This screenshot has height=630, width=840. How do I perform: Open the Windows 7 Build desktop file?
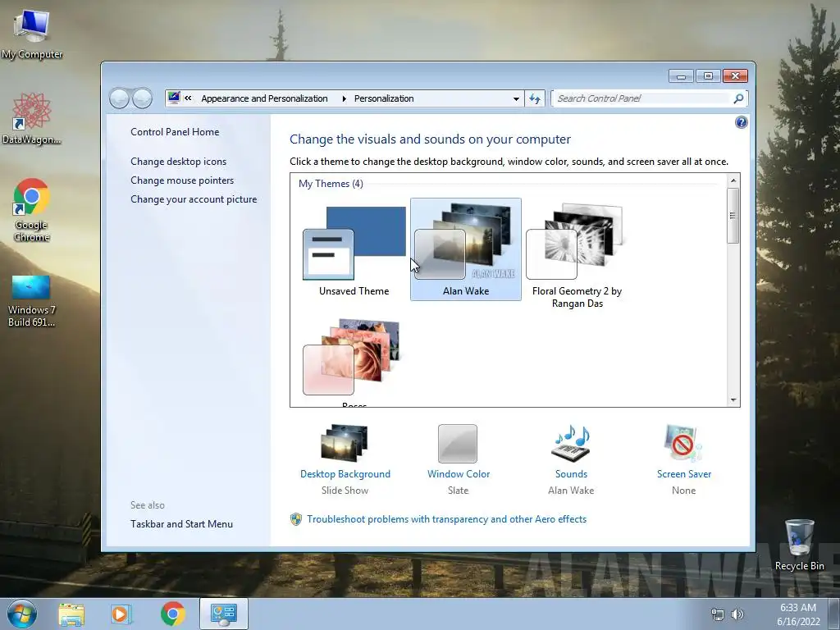coord(32,300)
